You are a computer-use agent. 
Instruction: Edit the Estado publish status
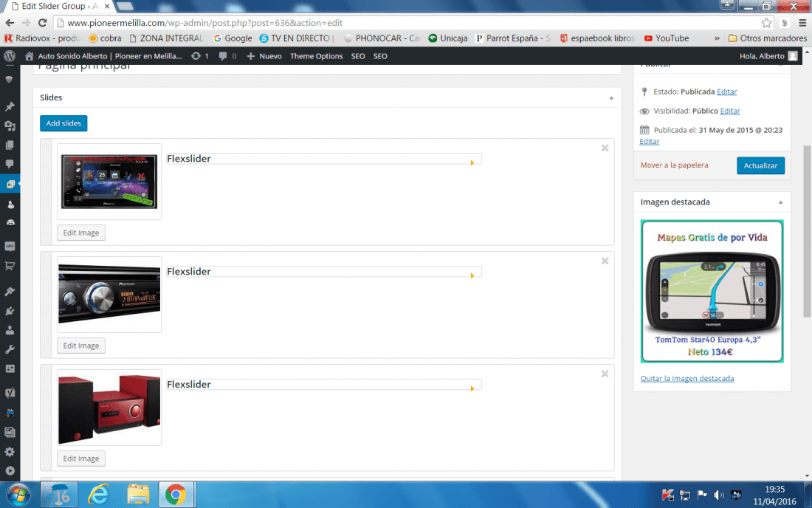(x=726, y=92)
